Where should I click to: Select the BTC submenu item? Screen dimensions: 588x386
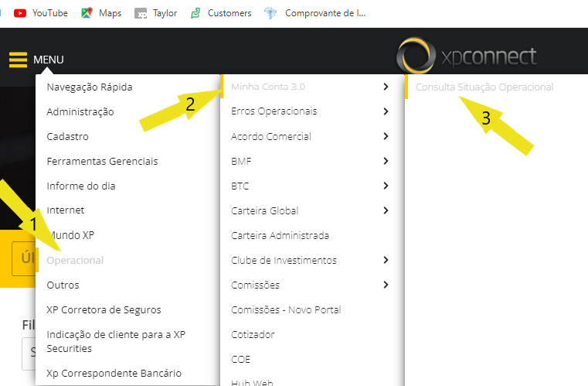[240, 186]
